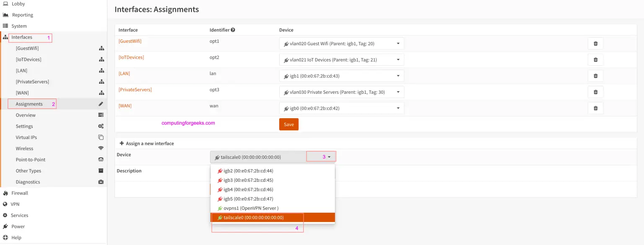Click the Wireless wifi icon in sidebar

[x=101, y=148]
